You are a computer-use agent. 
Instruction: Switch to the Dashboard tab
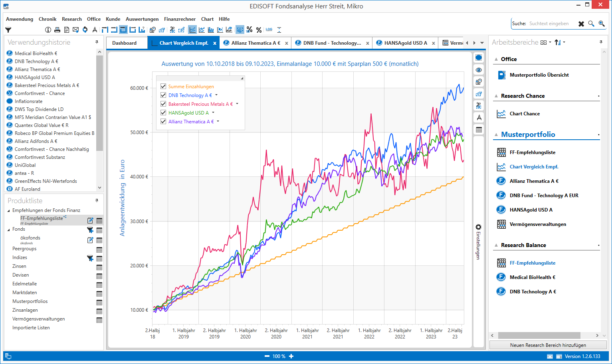click(x=124, y=43)
